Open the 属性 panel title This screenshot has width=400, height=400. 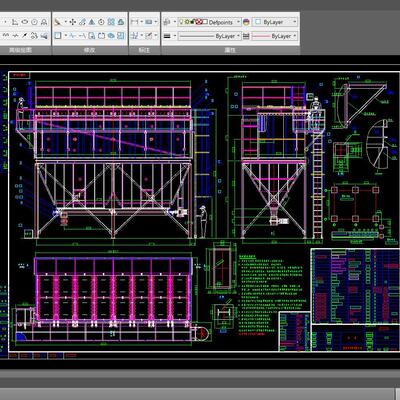click(230, 50)
